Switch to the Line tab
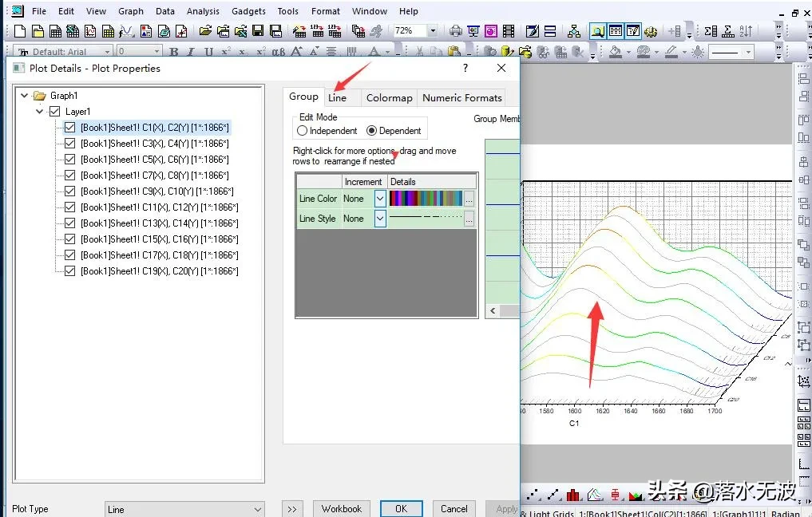This screenshot has height=517, width=812. tap(337, 98)
